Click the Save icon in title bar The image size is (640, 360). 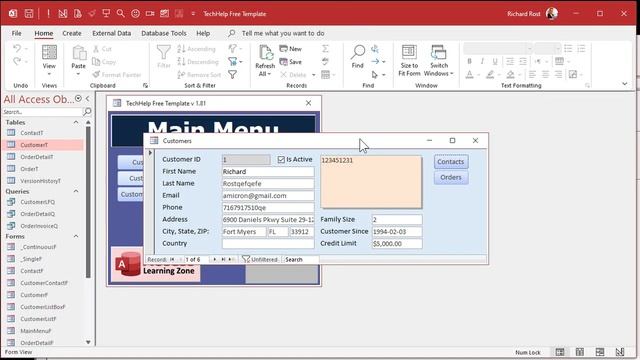[29, 13]
